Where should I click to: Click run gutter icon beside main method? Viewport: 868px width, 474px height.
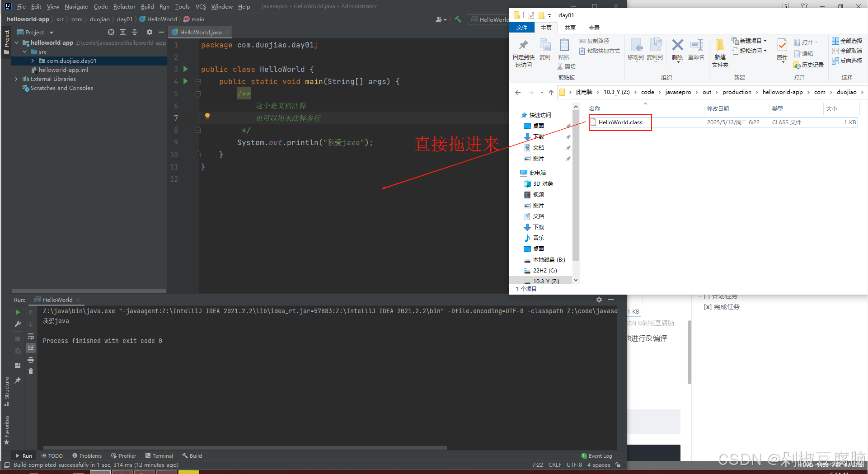pos(185,81)
